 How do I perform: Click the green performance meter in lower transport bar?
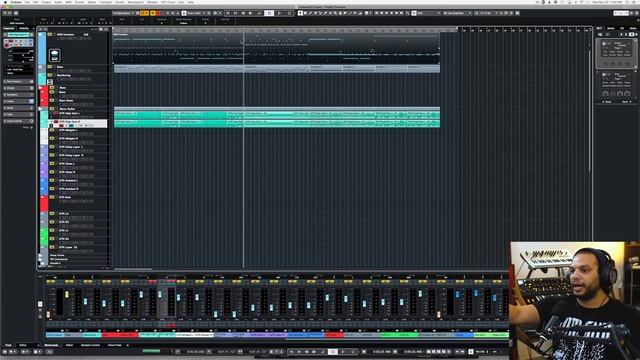tap(151, 351)
